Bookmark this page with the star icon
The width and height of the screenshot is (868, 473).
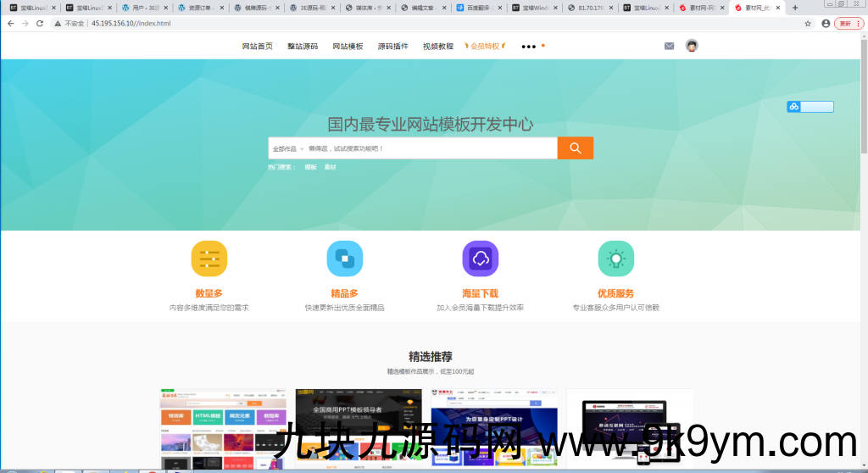click(808, 23)
